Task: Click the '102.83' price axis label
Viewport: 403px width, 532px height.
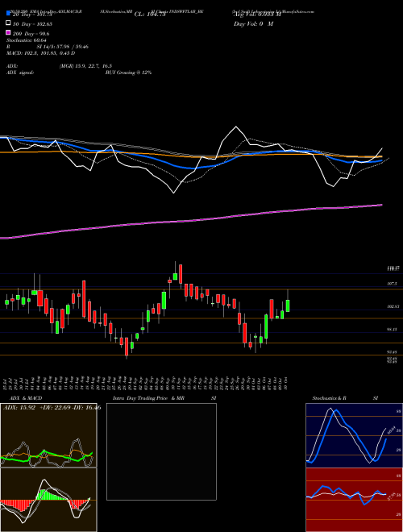Action: click(x=393, y=306)
